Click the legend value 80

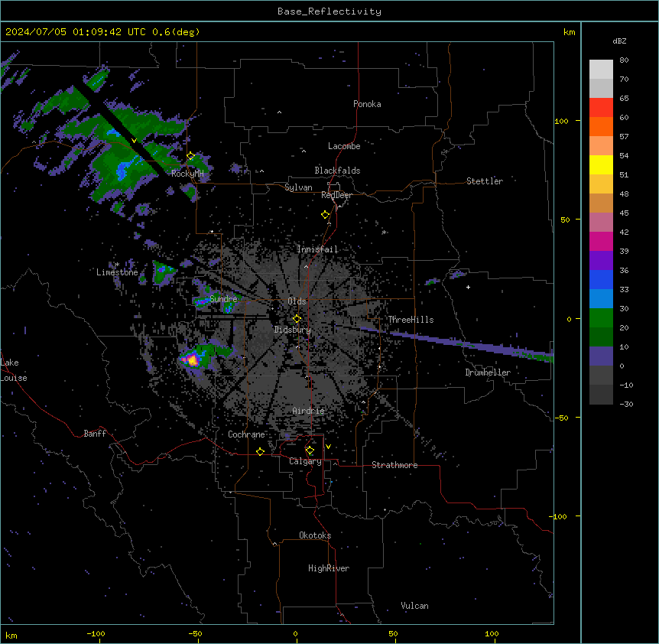pos(624,60)
